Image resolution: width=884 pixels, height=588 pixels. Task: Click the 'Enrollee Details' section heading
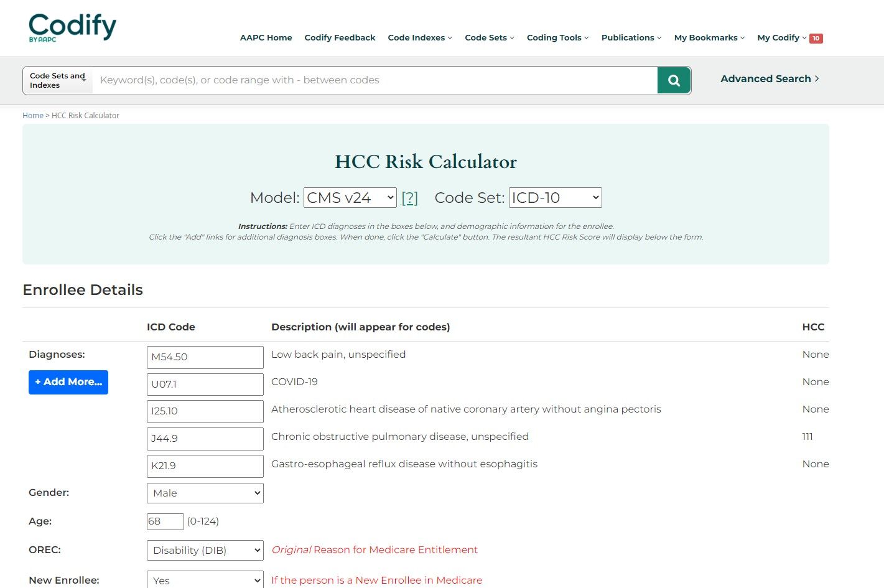click(x=83, y=290)
